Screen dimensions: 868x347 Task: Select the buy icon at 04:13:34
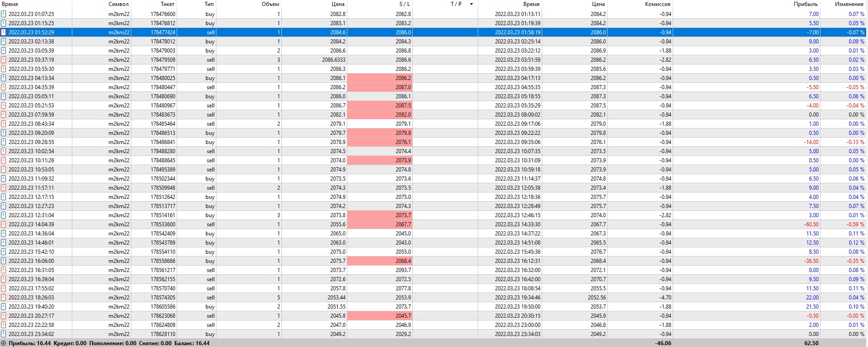tap(4, 78)
